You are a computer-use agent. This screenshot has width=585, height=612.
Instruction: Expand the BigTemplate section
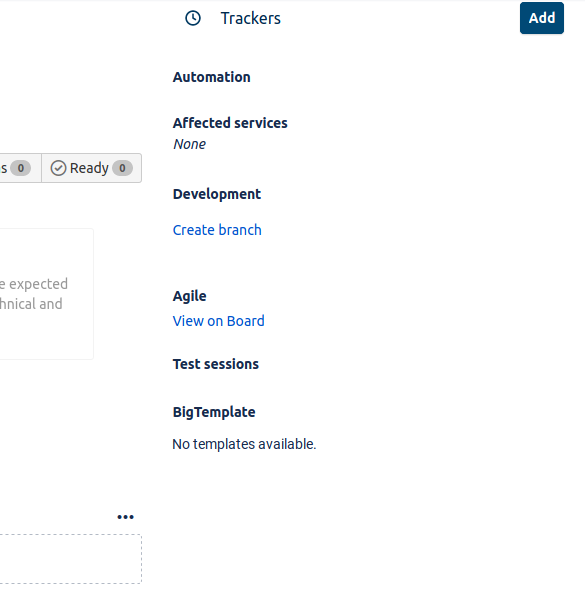click(214, 412)
